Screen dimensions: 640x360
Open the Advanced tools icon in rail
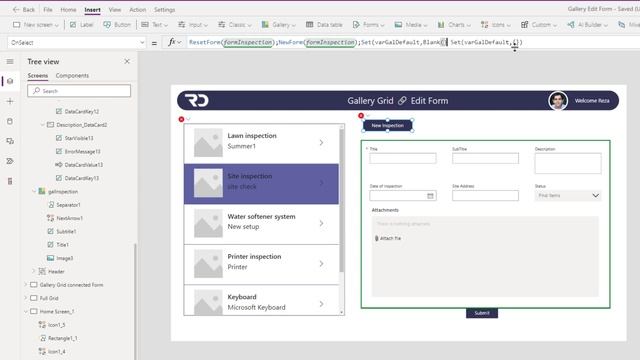tap(10, 181)
